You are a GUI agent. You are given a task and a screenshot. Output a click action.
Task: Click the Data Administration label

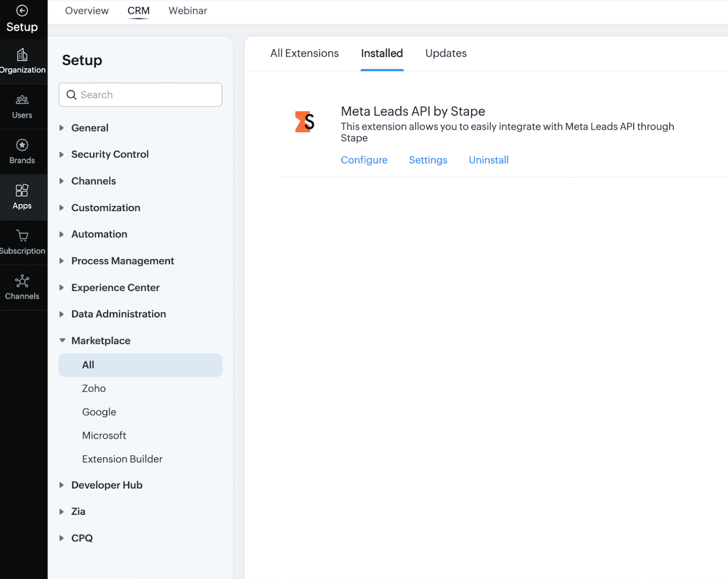click(x=119, y=314)
